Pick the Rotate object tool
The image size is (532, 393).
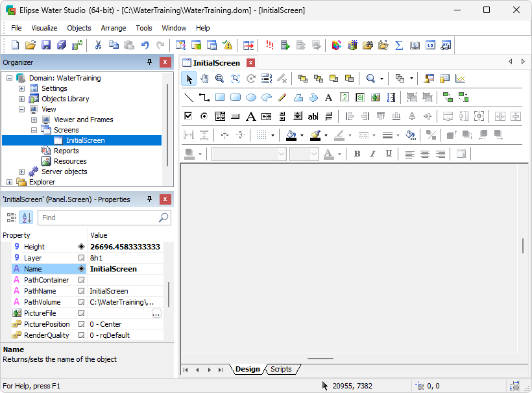point(250,79)
